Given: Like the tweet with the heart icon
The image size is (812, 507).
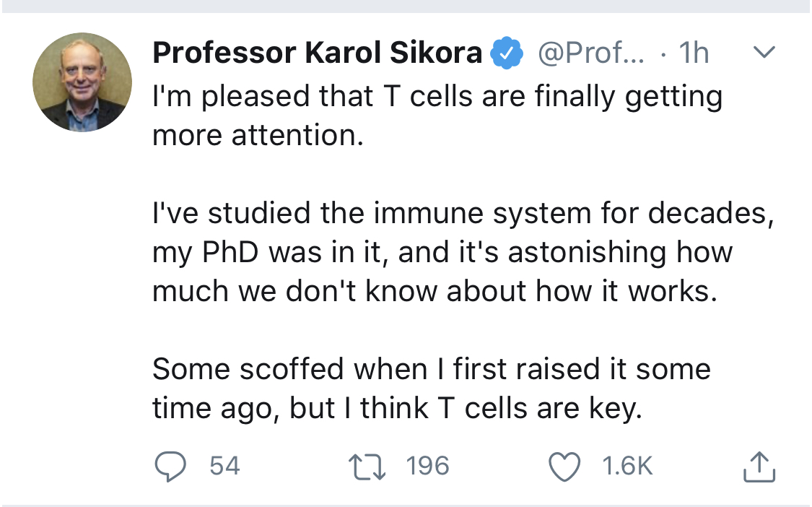Looking at the screenshot, I should 565,467.
